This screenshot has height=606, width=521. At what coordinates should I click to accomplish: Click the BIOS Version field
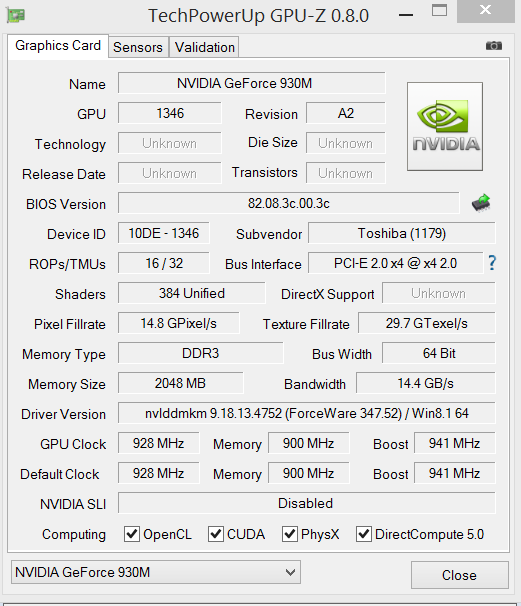[x=289, y=203]
